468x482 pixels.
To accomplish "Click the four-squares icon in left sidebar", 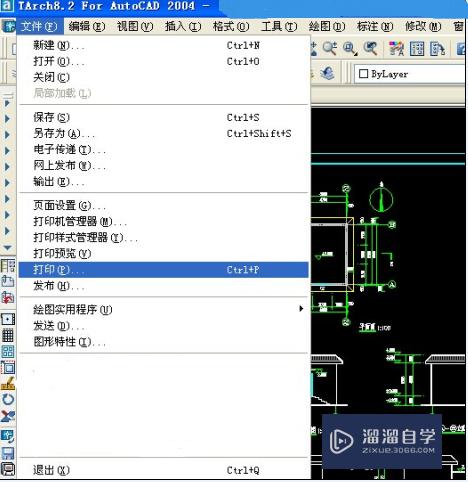I will 8,351.
